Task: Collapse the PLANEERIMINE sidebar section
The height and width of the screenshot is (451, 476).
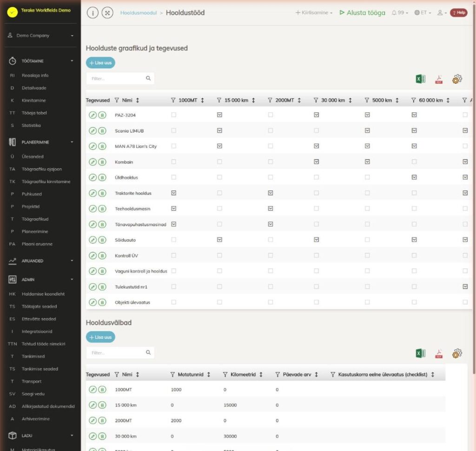Action: (x=41, y=142)
